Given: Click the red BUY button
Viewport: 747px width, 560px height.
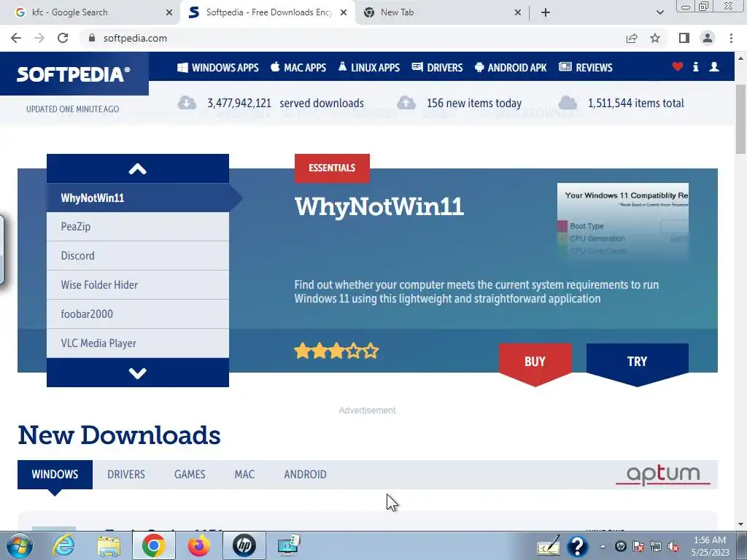Looking at the screenshot, I should click(x=535, y=363).
